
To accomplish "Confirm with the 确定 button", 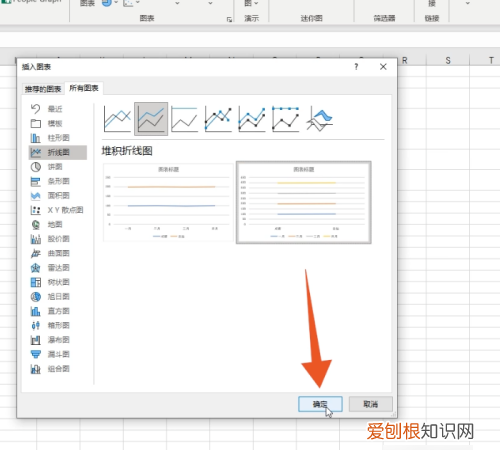I will [x=320, y=404].
